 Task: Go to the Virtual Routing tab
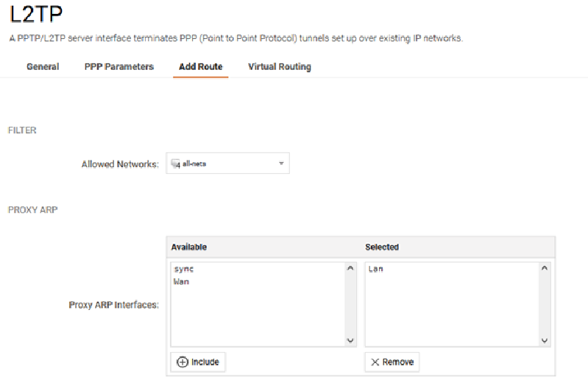(x=280, y=67)
